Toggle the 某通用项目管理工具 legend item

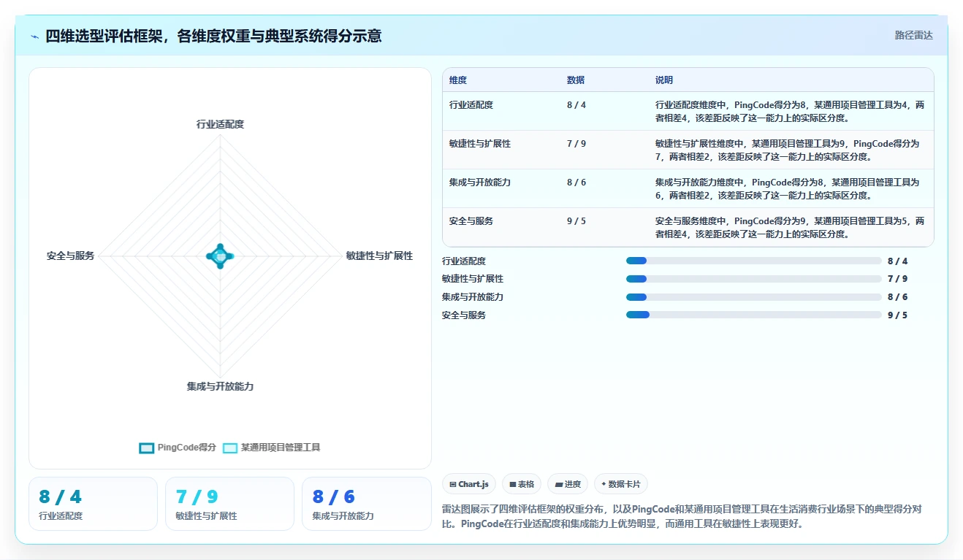click(272, 448)
